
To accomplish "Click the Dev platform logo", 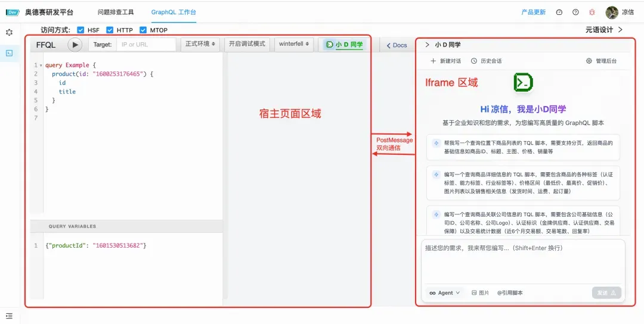I will pyautogui.click(x=13, y=13).
